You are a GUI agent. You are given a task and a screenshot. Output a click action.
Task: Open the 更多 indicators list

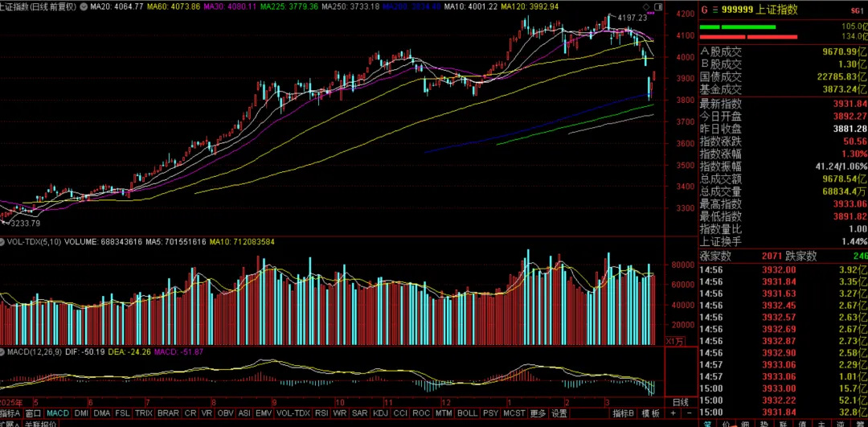(537, 413)
